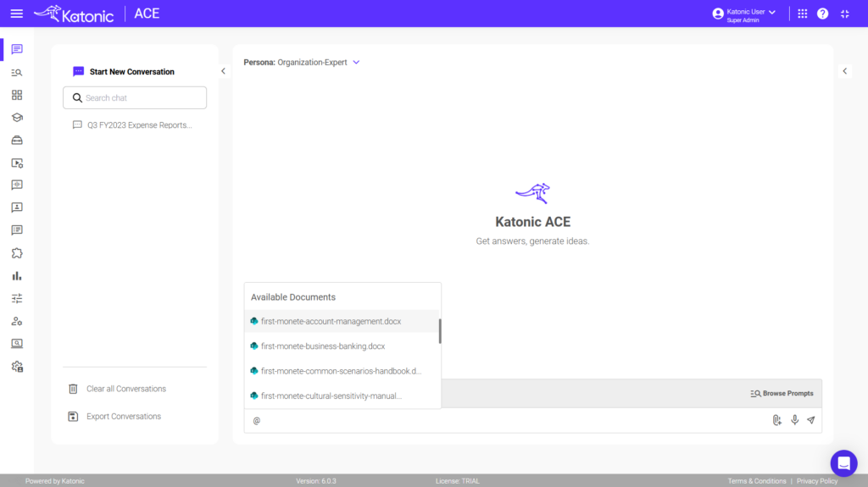Open the play-with-gear sidebar icon
Image resolution: width=868 pixels, height=487 pixels.
tap(17, 163)
